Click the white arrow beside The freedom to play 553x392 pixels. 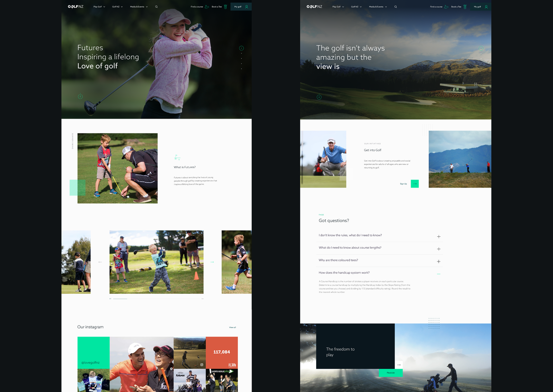pos(399,365)
